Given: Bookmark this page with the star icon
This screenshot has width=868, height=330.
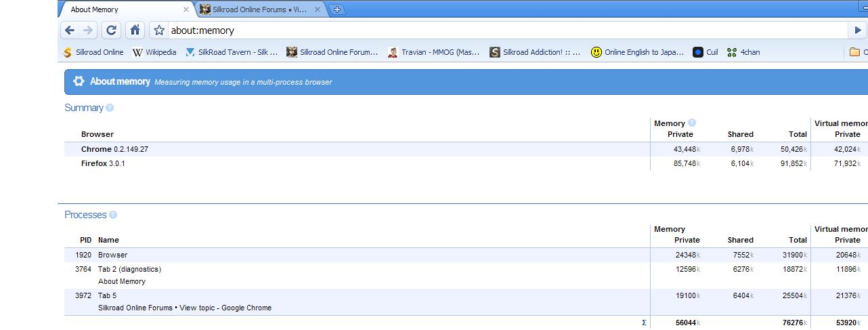Looking at the screenshot, I should (159, 30).
